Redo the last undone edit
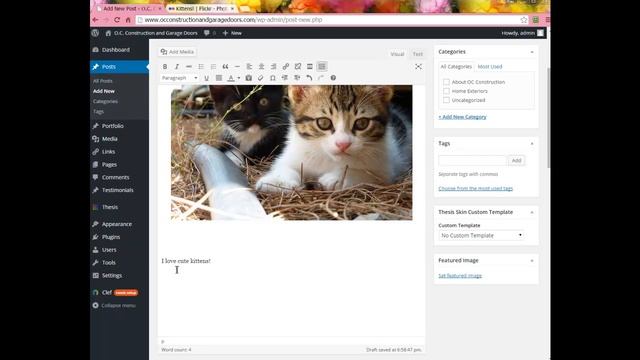 321,78
